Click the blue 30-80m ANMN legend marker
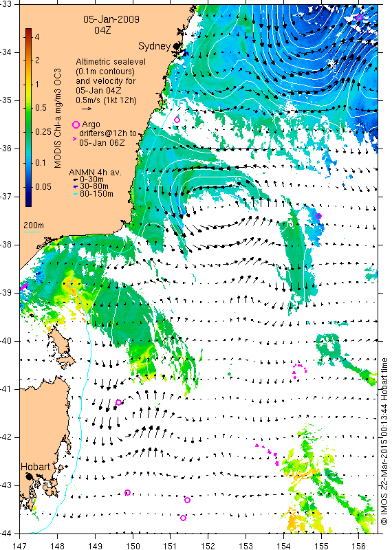The height and width of the screenshot is (550, 392). tap(76, 186)
